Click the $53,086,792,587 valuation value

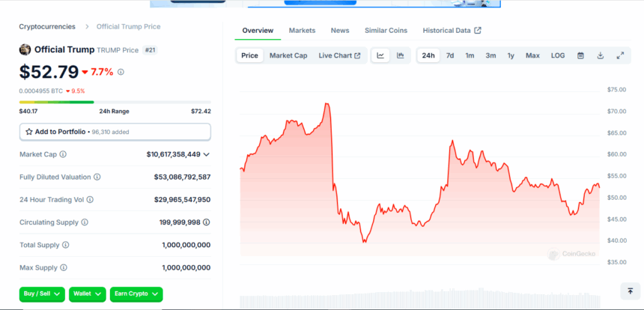click(x=183, y=177)
